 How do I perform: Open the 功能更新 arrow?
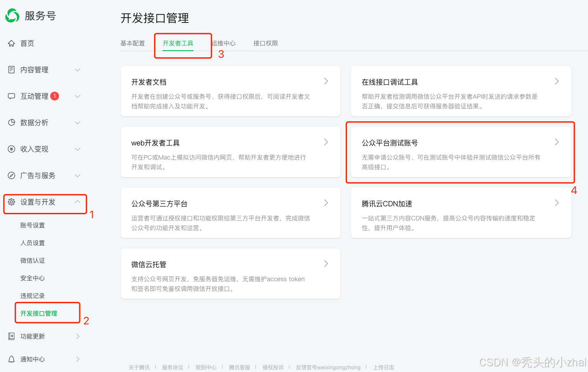[78, 336]
